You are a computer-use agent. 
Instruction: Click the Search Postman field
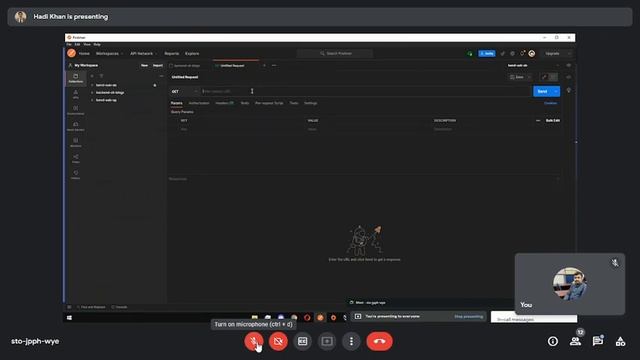335,53
